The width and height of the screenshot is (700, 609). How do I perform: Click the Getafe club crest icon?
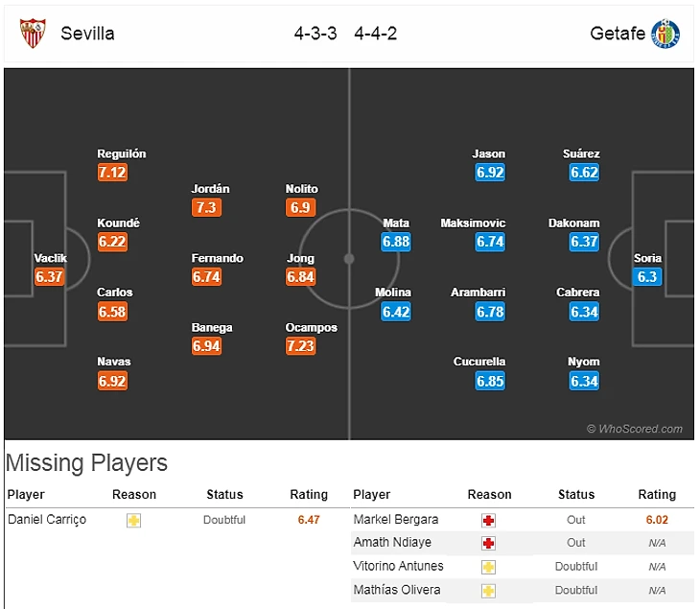coord(665,34)
